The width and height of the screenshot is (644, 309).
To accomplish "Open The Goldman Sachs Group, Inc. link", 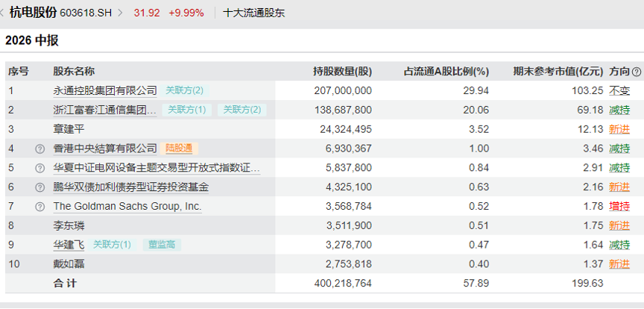I will coord(127,206).
